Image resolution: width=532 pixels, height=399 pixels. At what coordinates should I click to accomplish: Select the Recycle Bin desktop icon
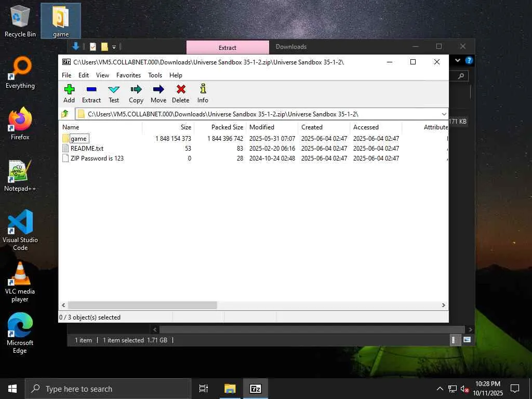[x=20, y=22]
